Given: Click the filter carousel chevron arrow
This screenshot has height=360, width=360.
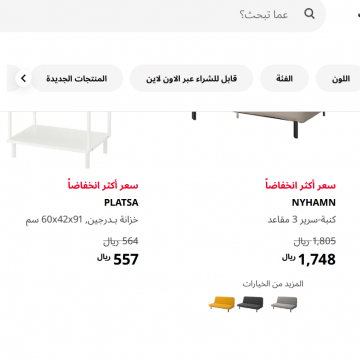Looking at the screenshot, I should coord(23,79).
